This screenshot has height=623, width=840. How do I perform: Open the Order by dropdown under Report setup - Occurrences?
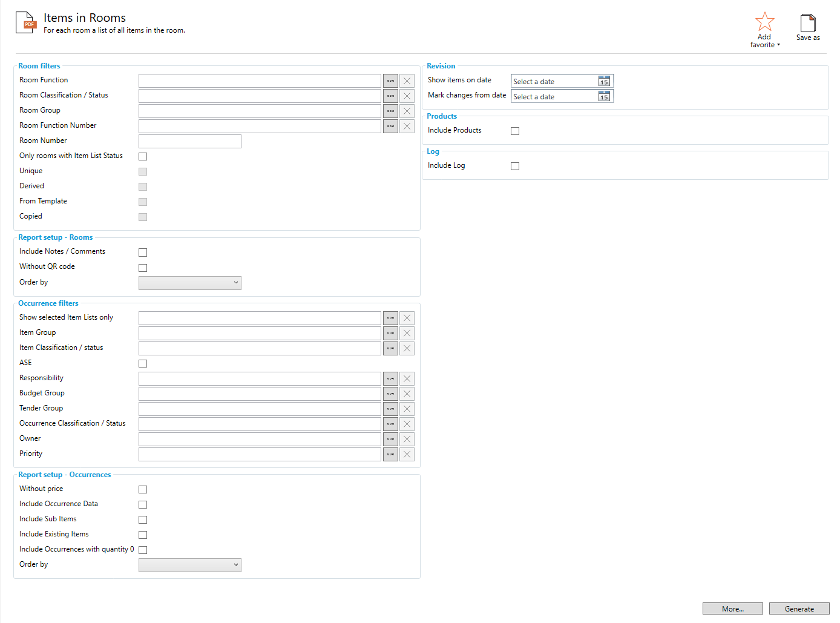(189, 565)
